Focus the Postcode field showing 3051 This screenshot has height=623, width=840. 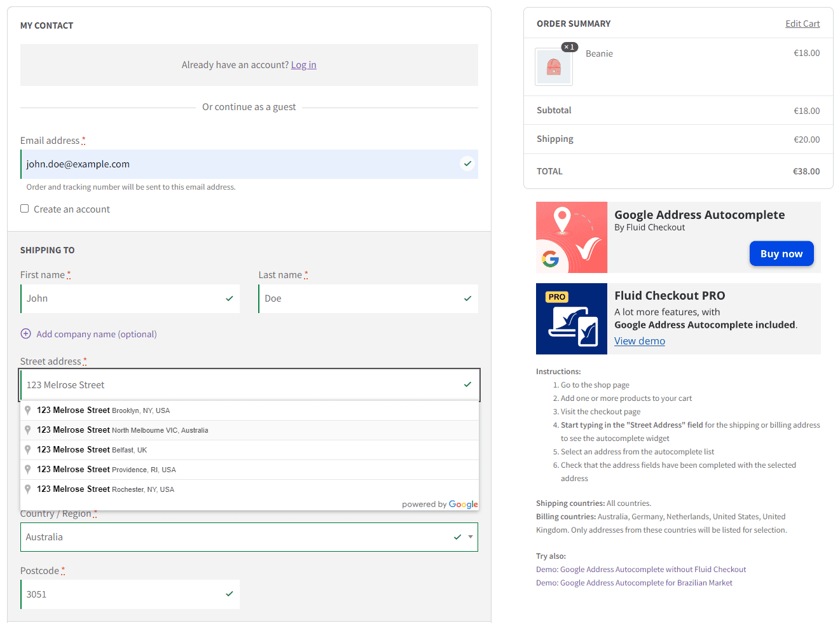(130, 594)
